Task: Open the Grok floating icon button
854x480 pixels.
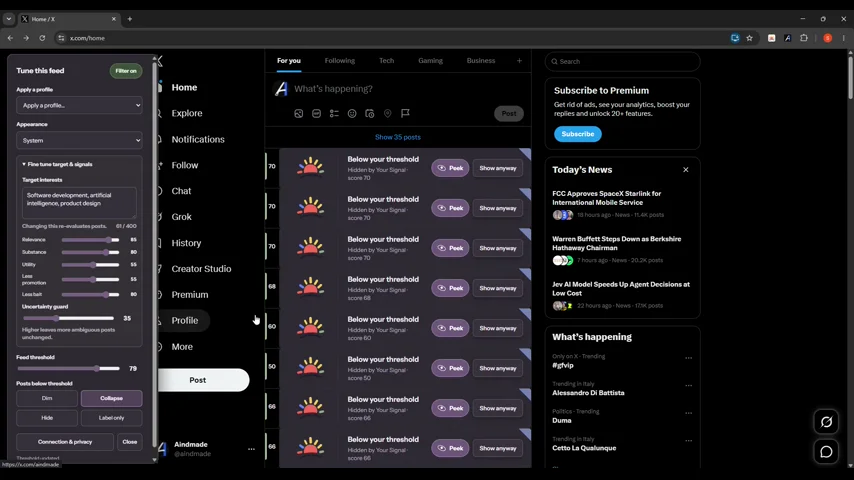Action: 826,422
